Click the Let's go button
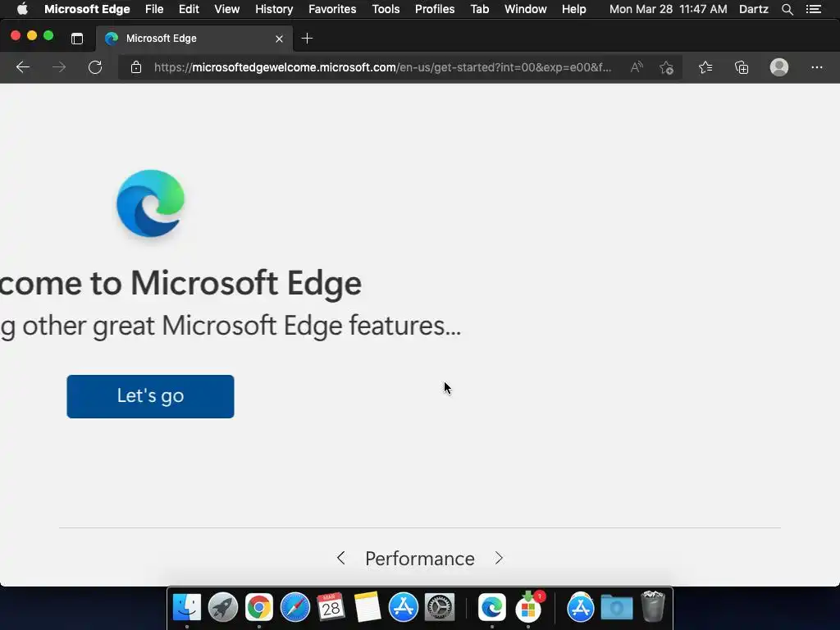The width and height of the screenshot is (840, 630). pos(151,396)
